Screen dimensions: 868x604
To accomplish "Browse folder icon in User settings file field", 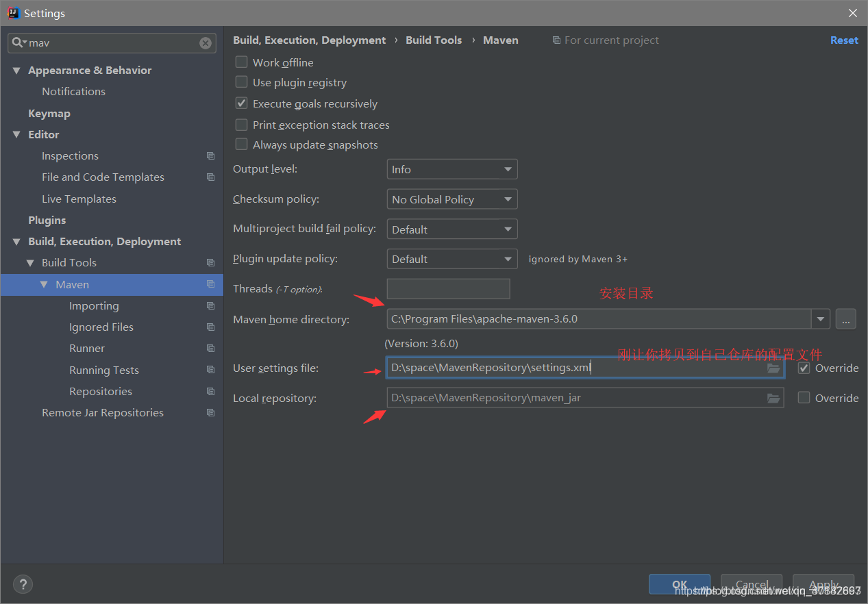I will click(773, 368).
